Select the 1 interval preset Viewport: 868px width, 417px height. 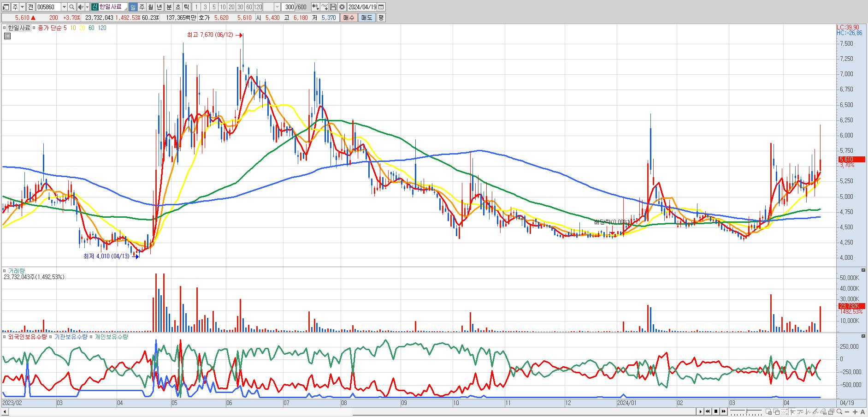tap(196, 7)
